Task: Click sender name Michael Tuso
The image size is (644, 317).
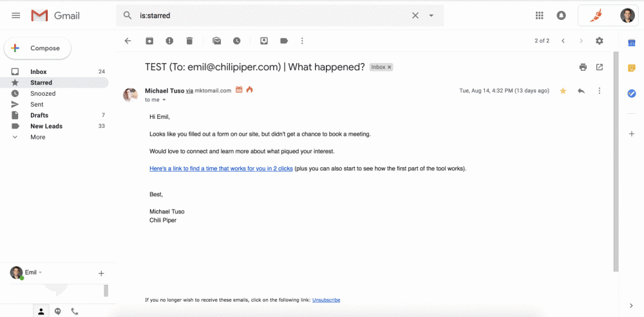Action: tap(164, 91)
